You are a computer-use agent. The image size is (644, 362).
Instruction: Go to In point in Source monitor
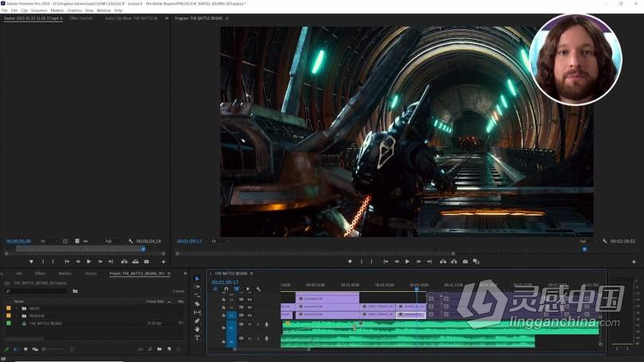67,261
